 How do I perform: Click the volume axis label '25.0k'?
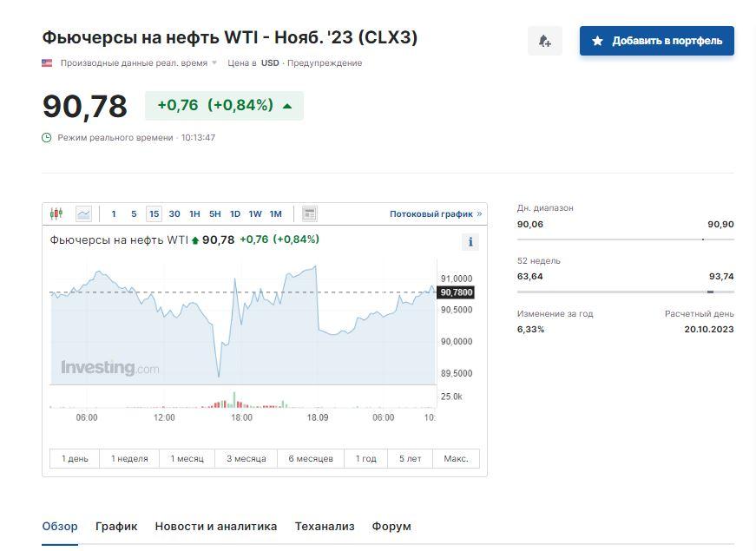(x=451, y=397)
